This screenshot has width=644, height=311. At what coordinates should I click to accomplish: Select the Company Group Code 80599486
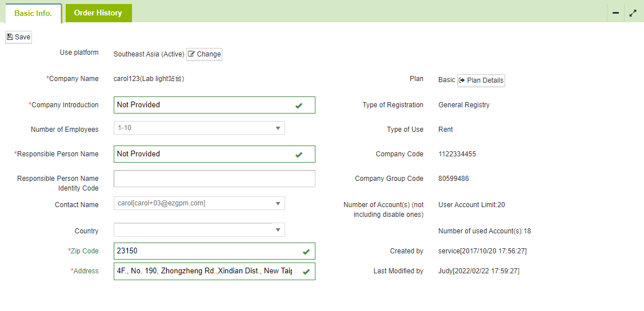click(x=454, y=179)
